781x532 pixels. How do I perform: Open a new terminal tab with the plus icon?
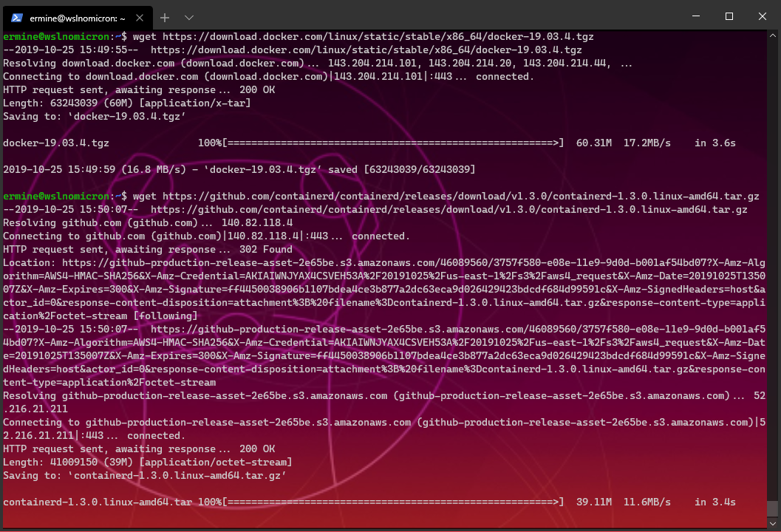pos(164,16)
